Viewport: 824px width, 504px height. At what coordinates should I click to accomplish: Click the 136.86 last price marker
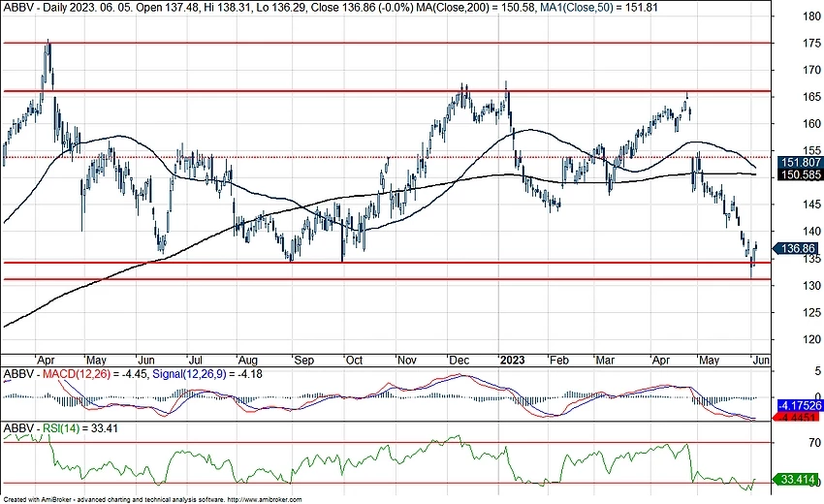coord(797,248)
